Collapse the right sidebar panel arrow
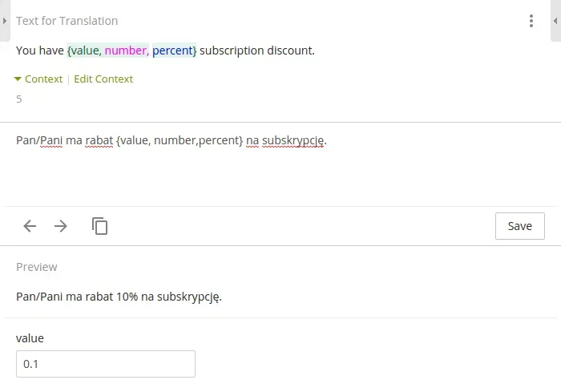The height and width of the screenshot is (392, 561). click(x=555, y=21)
